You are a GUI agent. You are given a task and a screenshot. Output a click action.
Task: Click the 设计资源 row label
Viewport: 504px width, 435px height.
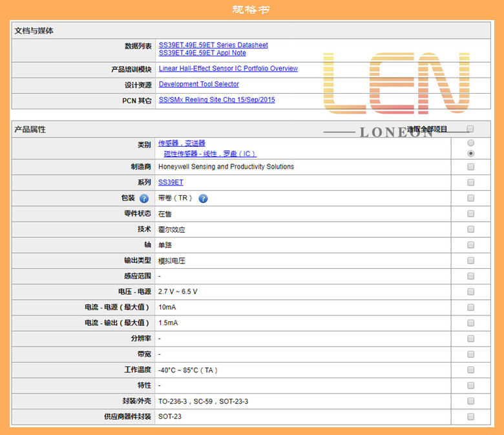pos(138,85)
